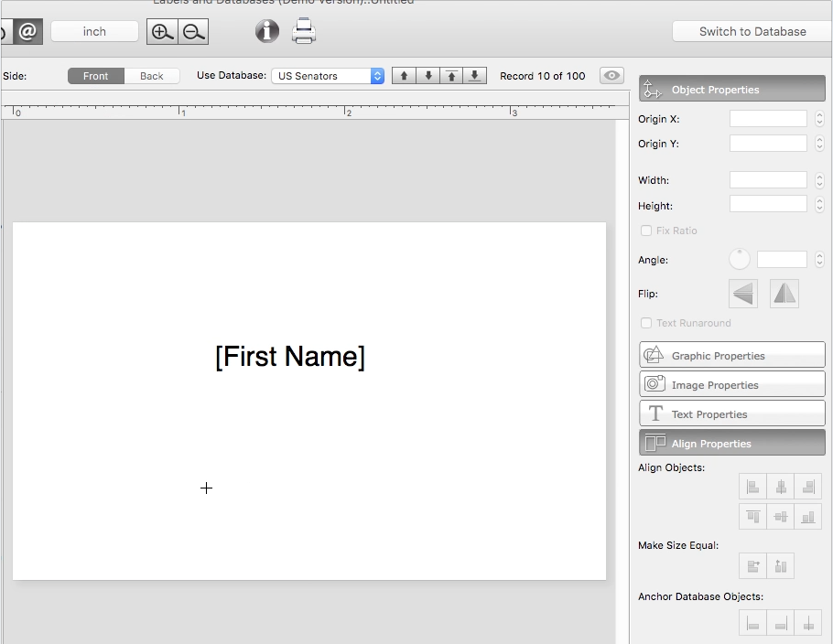Viewport: 833px width, 644px height.
Task: Open the info icon in toolbar
Action: [267, 31]
